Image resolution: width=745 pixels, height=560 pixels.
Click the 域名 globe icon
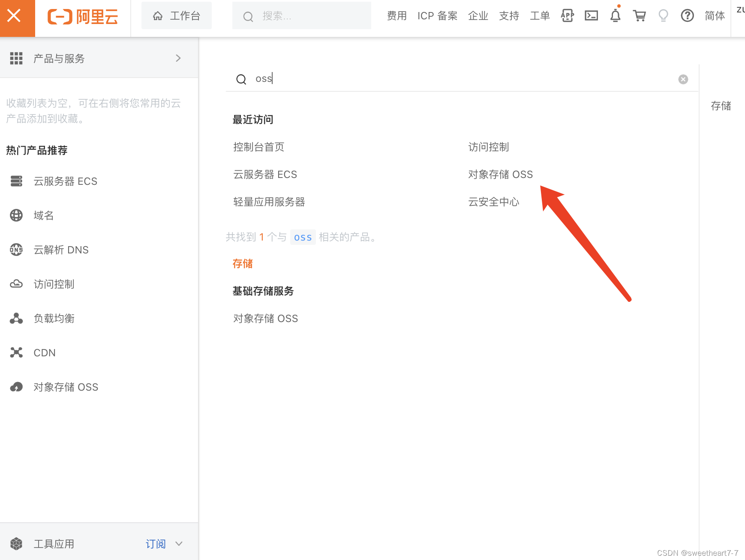(x=16, y=215)
